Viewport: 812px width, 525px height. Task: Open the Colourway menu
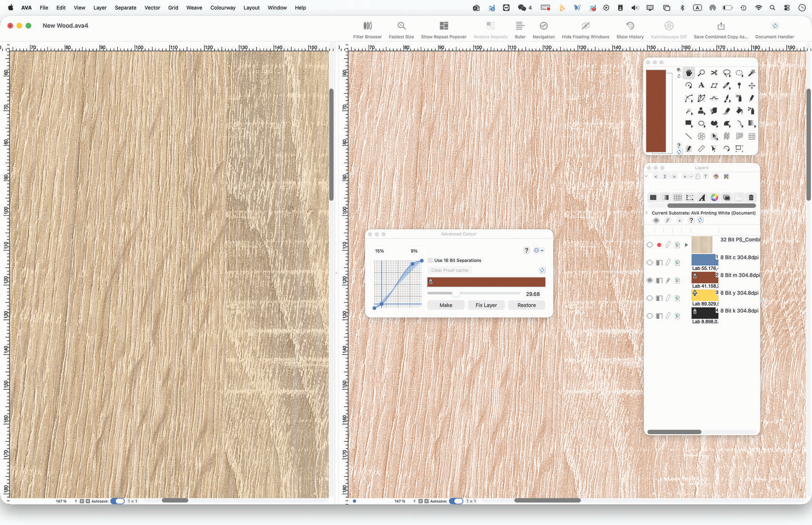pos(223,8)
